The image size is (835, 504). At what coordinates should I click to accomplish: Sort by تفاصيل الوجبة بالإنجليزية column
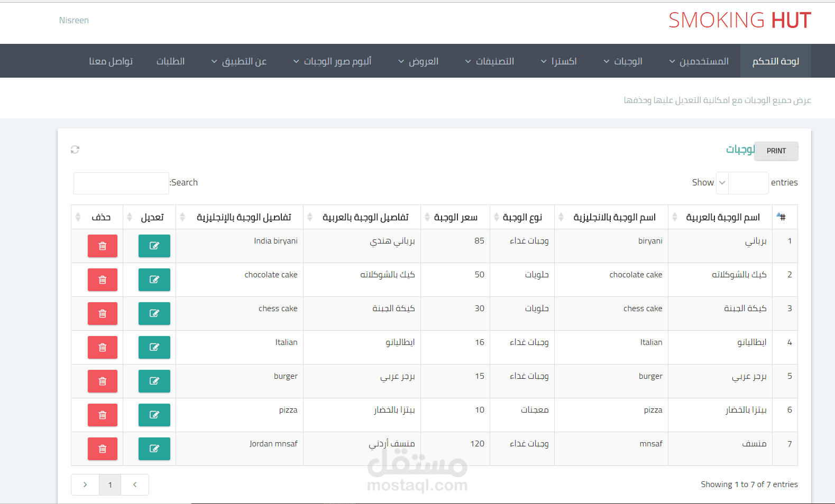click(x=240, y=217)
